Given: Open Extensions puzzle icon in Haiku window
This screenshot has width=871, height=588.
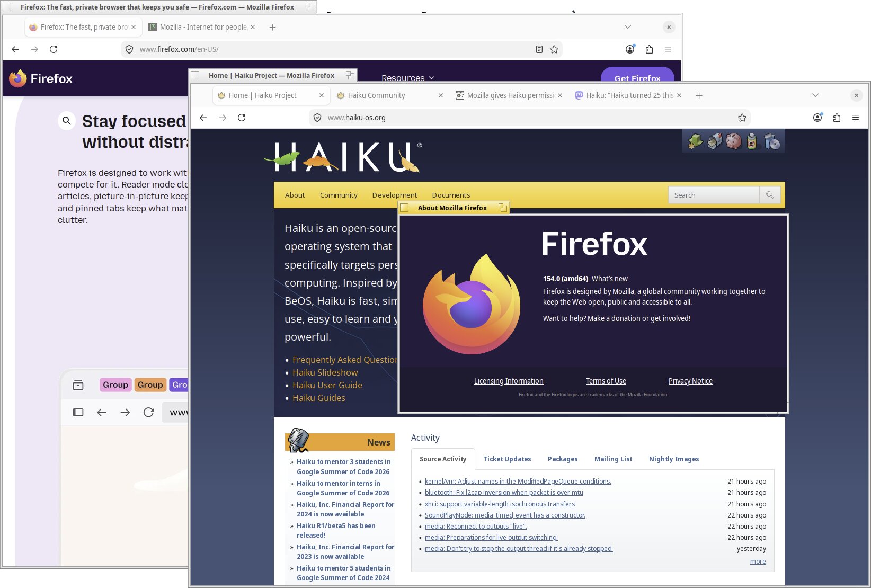Looking at the screenshot, I should [x=837, y=118].
